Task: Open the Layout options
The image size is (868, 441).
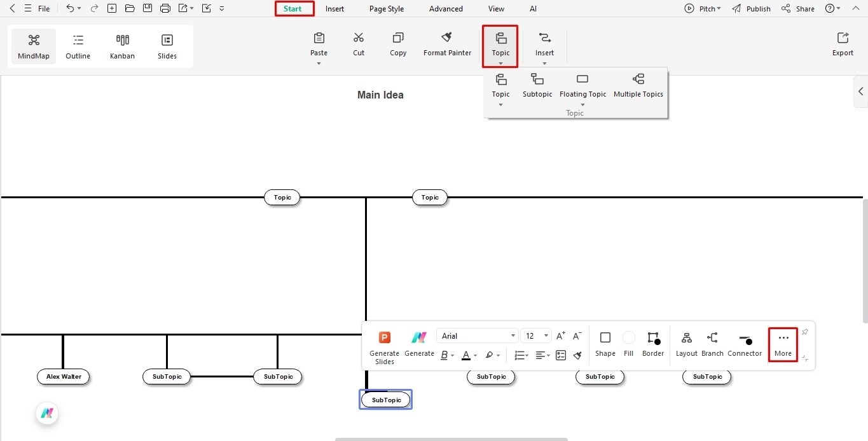Action: 686,344
